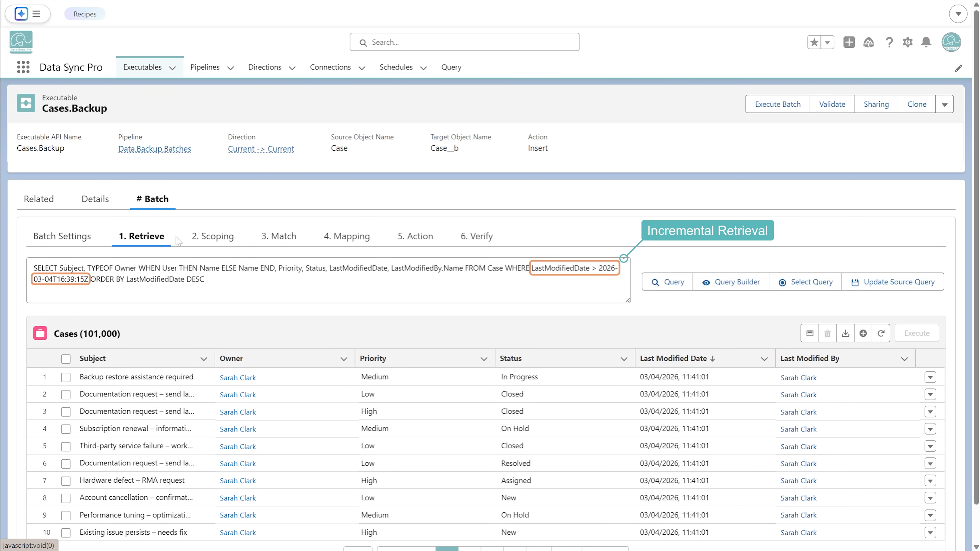
Task: Click the refresh icon in Cases toolbar
Action: (x=881, y=333)
